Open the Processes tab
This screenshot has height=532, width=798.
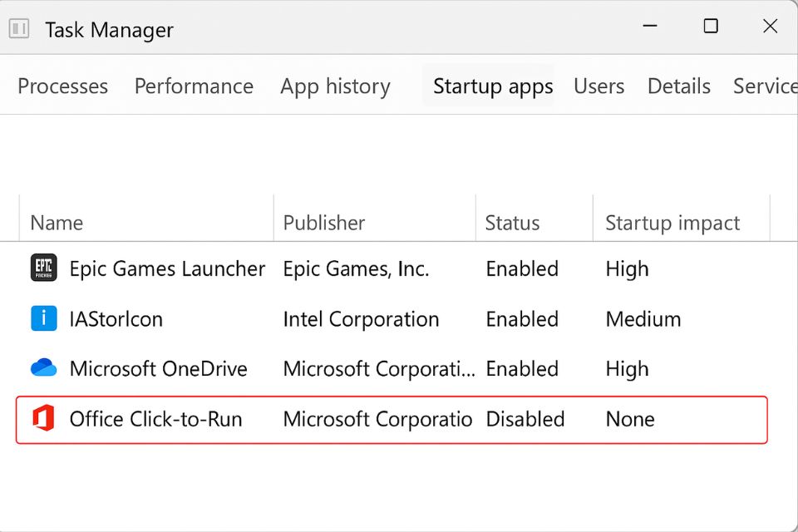pyautogui.click(x=62, y=86)
